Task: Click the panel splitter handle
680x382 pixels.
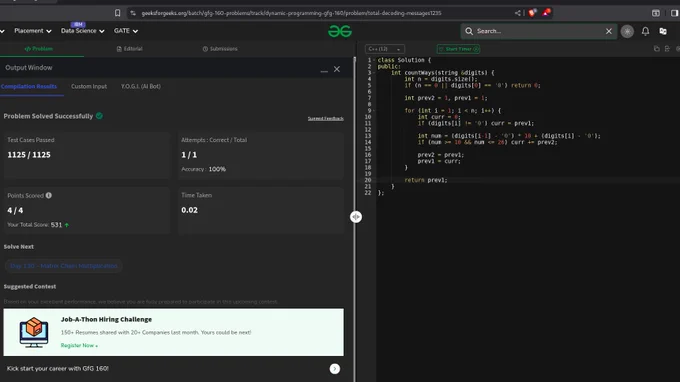Action: 356,217
